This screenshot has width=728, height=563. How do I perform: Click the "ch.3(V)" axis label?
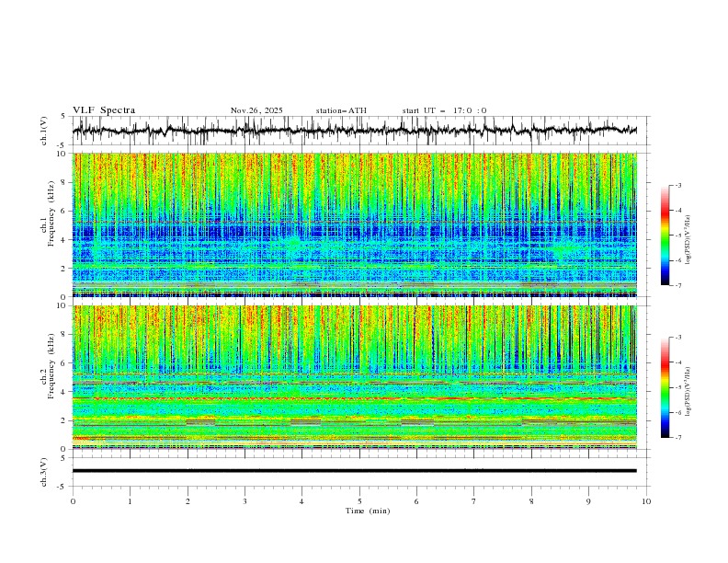click(44, 472)
